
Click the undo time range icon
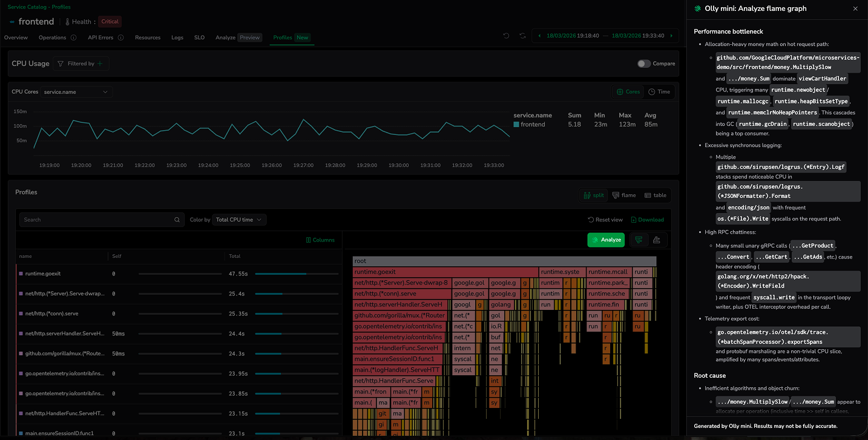(x=506, y=36)
